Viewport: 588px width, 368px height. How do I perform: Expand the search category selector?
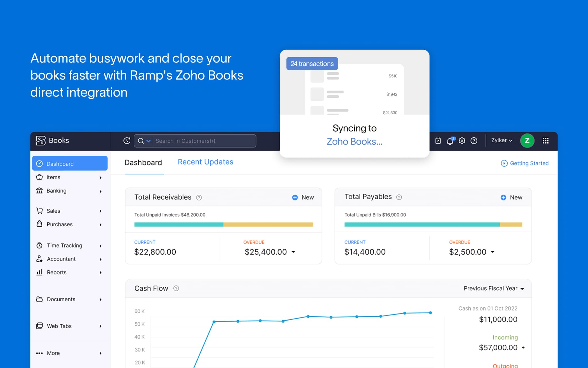149,141
